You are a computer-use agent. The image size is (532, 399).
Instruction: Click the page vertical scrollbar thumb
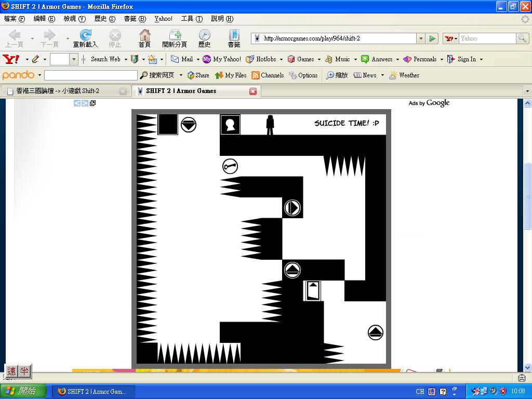pos(527,196)
